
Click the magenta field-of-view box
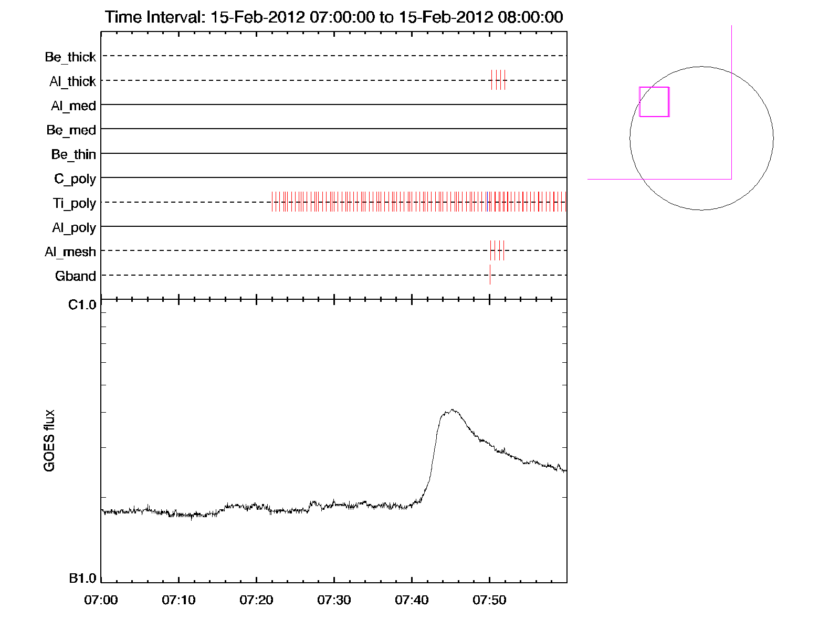click(x=654, y=102)
